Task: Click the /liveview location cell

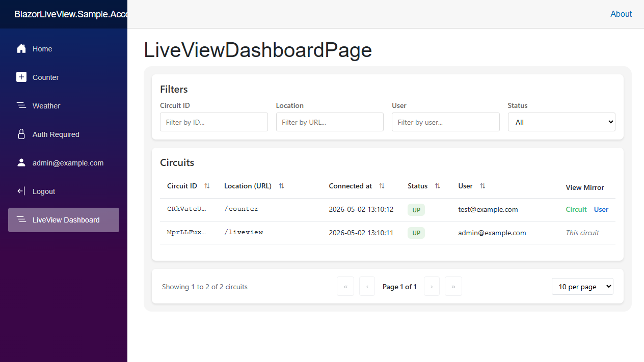Action: point(244,233)
